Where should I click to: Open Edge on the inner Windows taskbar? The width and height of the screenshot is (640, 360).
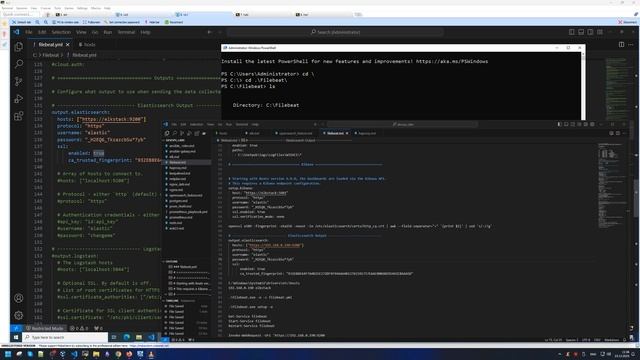click(127, 338)
